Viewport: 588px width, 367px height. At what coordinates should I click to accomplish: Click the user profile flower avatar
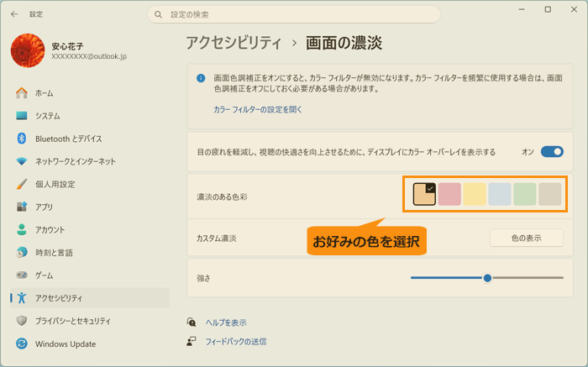click(28, 50)
